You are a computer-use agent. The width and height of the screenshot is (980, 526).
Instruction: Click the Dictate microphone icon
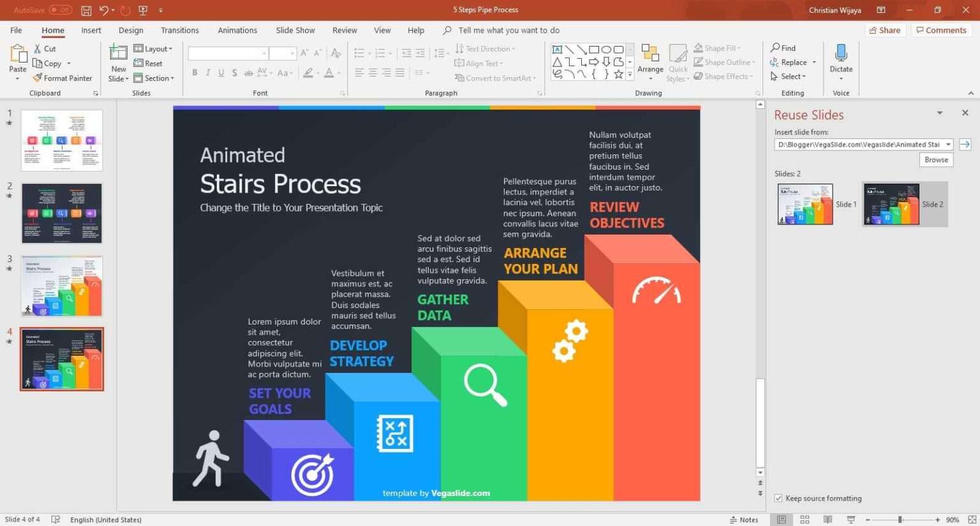point(841,54)
